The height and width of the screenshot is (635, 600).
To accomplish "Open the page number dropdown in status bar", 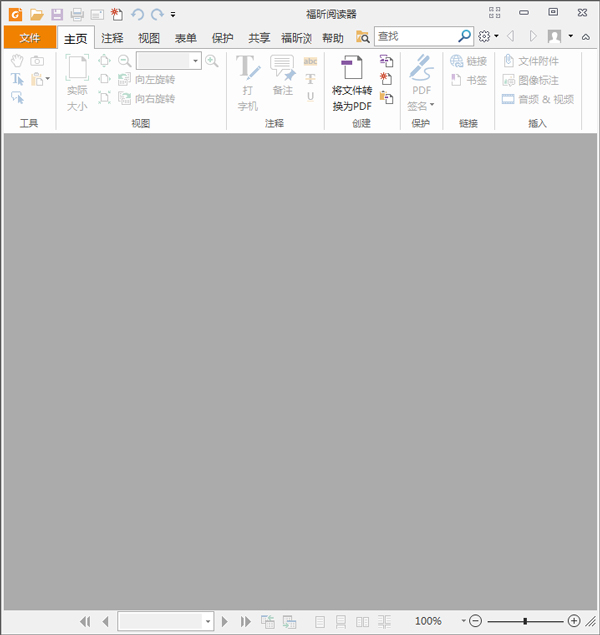I will pos(208,621).
